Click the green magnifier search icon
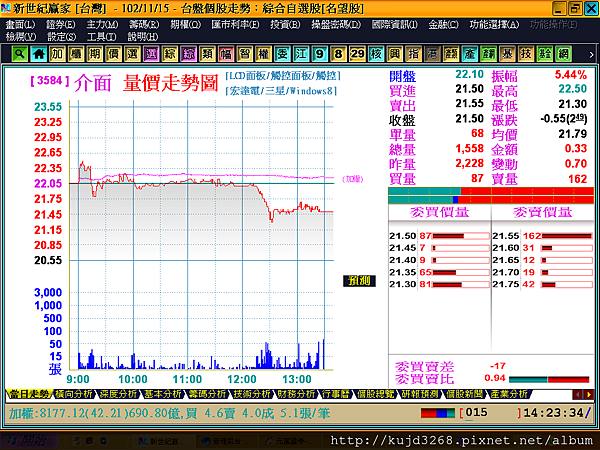Image resolution: width=600 pixels, height=450 pixels. (x=20, y=54)
